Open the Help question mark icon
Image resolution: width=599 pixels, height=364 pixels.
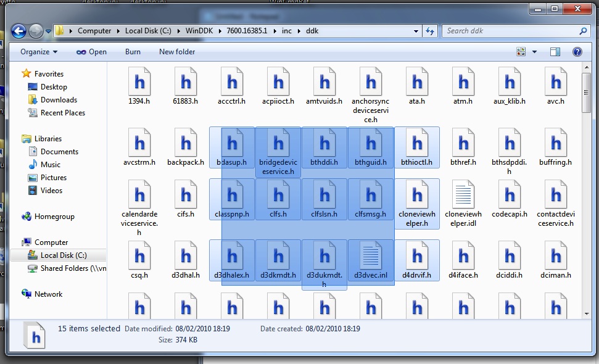(577, 52)
